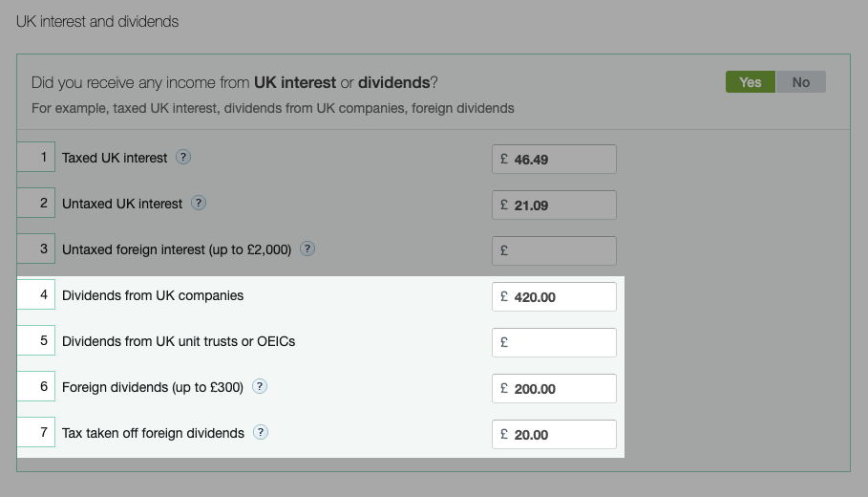Select No for UK interest or dividends
Viewport: 868px width, 497px height.
[x=800, y=82]
